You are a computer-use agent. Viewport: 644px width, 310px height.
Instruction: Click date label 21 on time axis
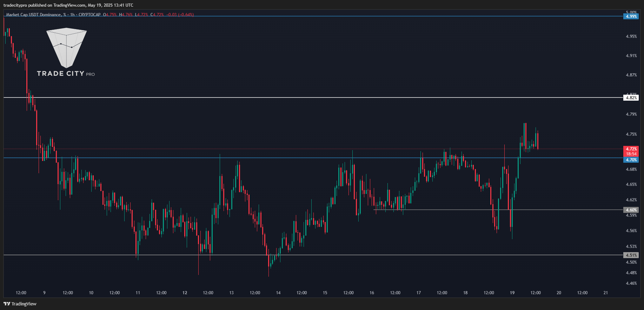click(606, 293)
